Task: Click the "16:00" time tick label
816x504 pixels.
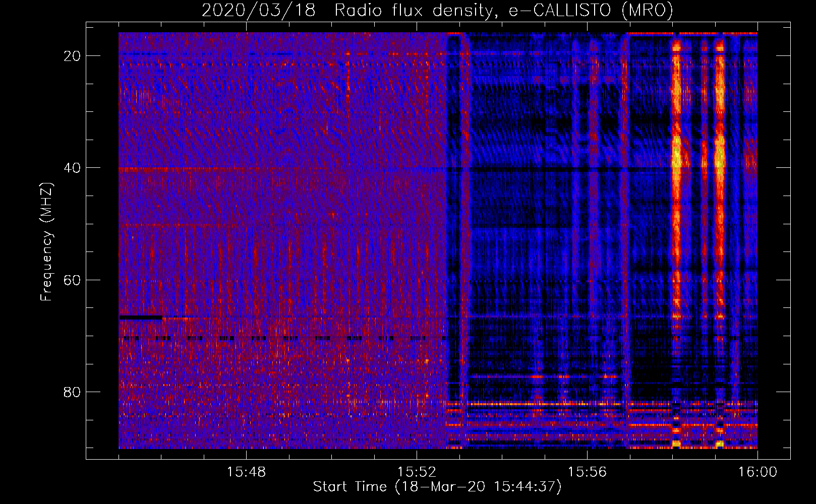Action: [757, 472]
